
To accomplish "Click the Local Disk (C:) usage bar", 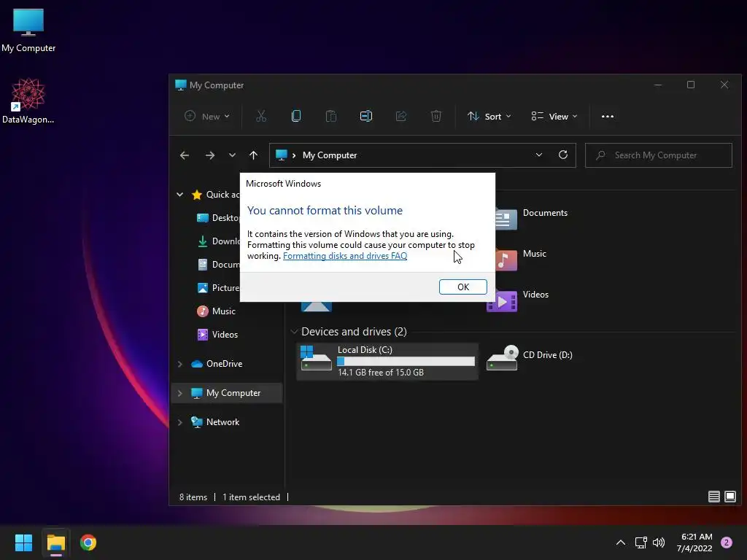I will (406, 362).
